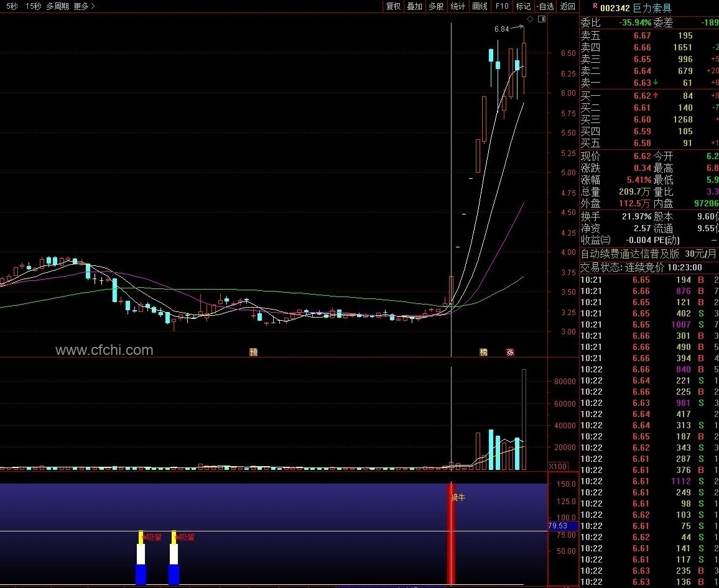Click the 画线 drawing tools button
Image resolution: width=719 pixels, height=588 pixels.
coord(480,6)
